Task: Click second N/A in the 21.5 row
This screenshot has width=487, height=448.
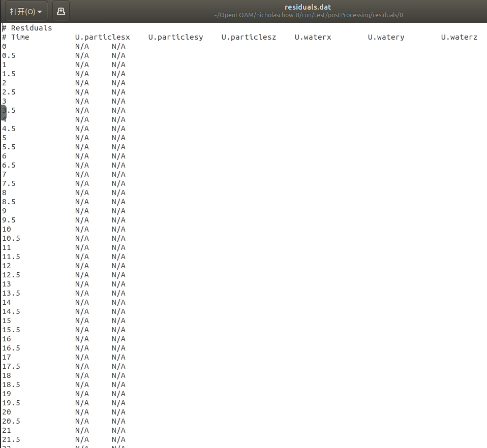Action: [x=118, y=440]
